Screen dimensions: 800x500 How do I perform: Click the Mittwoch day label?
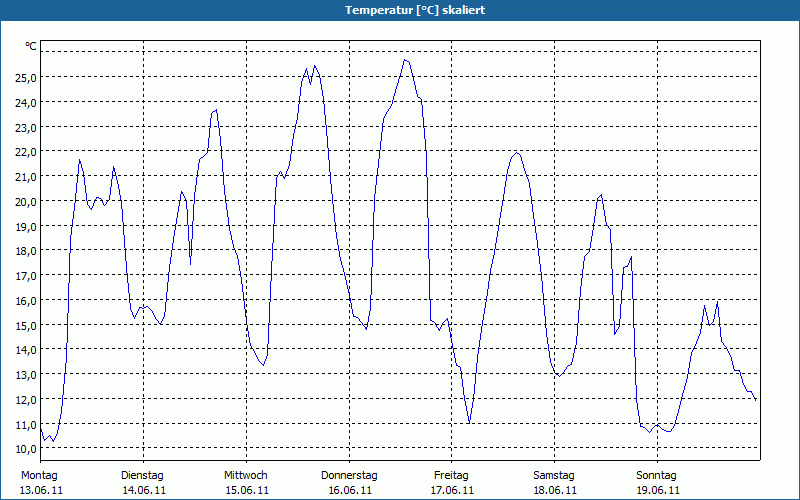[x=246, y=476]
